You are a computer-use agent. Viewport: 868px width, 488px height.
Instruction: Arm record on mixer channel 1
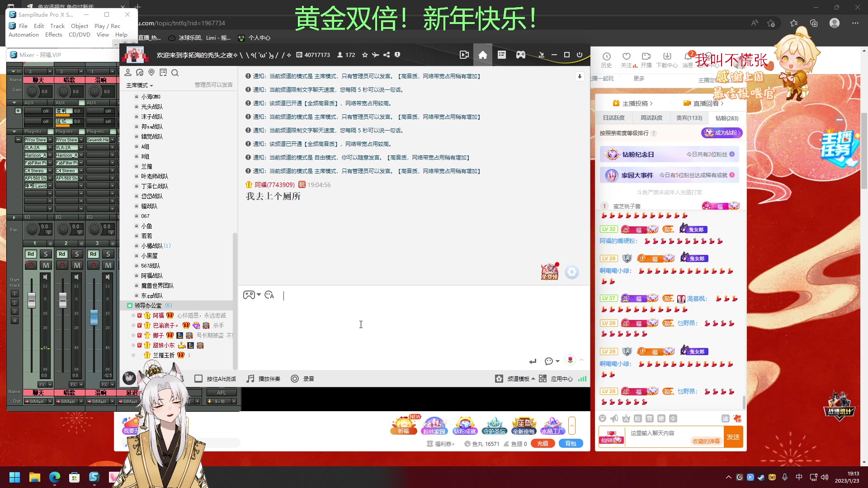pyautogui.click(x=30, y=265)
